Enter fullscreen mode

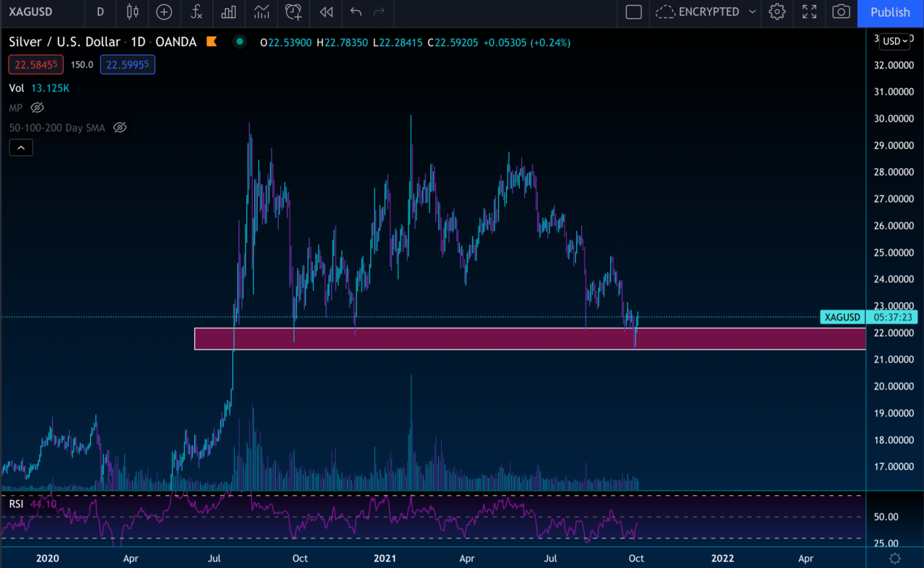808,12
